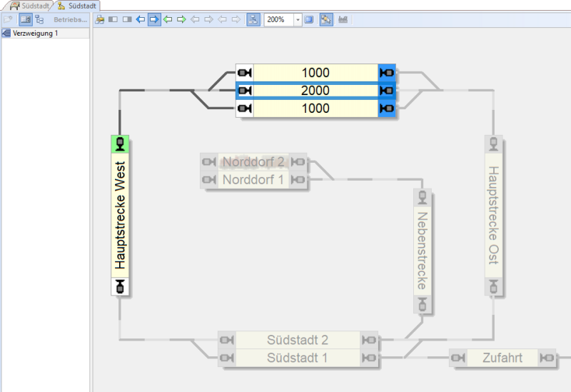Click the blue right marker of the 2000 block

[388, 91]
